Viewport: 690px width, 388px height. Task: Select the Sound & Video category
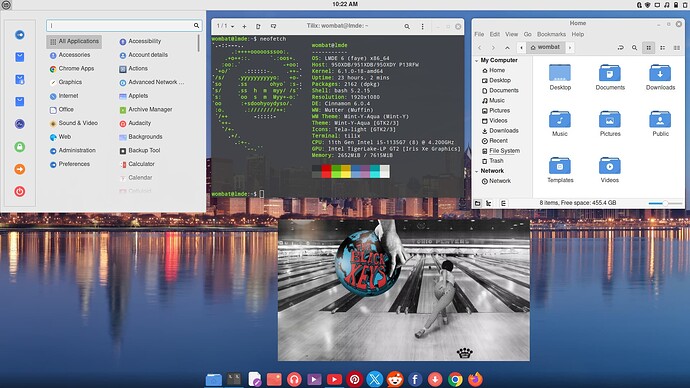(x=74, y=123)
